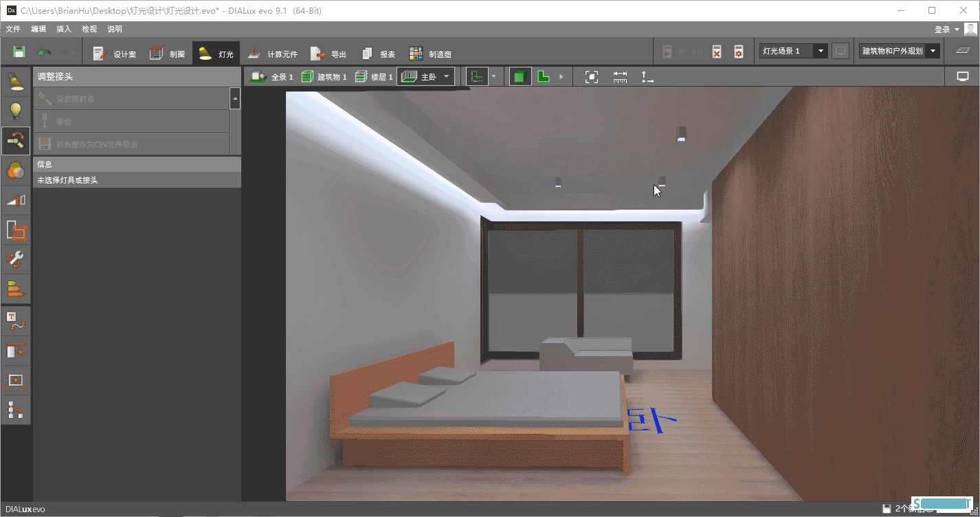Open the ramp-shaped dimming tool in sidebar
The width and height of the screenshot is (980, 517).
point(16,200)
